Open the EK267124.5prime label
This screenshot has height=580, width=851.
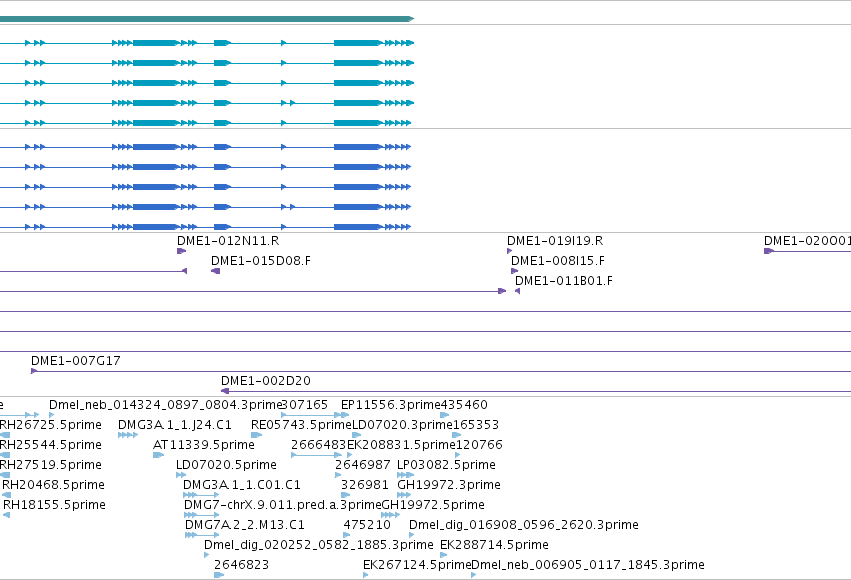417,565
